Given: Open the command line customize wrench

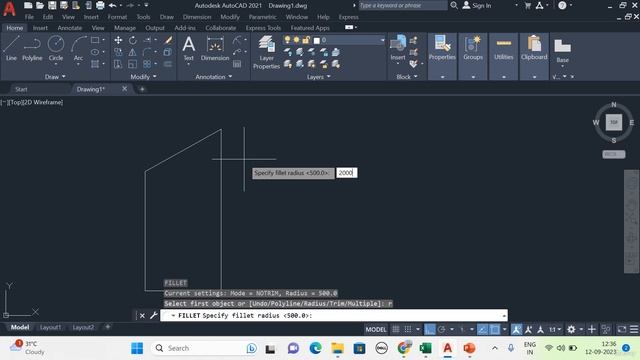Looking at the screenshot, I should pos(153,315).
